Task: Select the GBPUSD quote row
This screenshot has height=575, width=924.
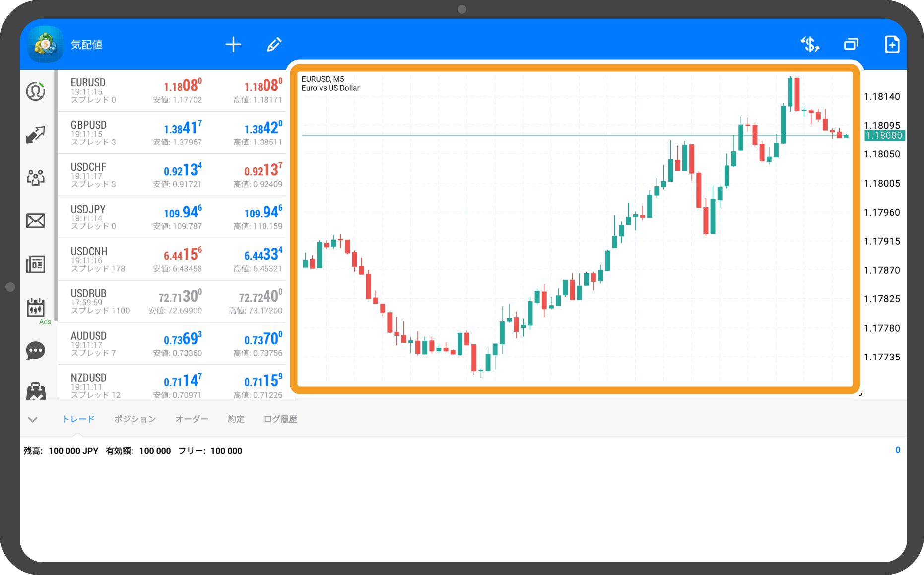Action: click(x=172, y=133)
